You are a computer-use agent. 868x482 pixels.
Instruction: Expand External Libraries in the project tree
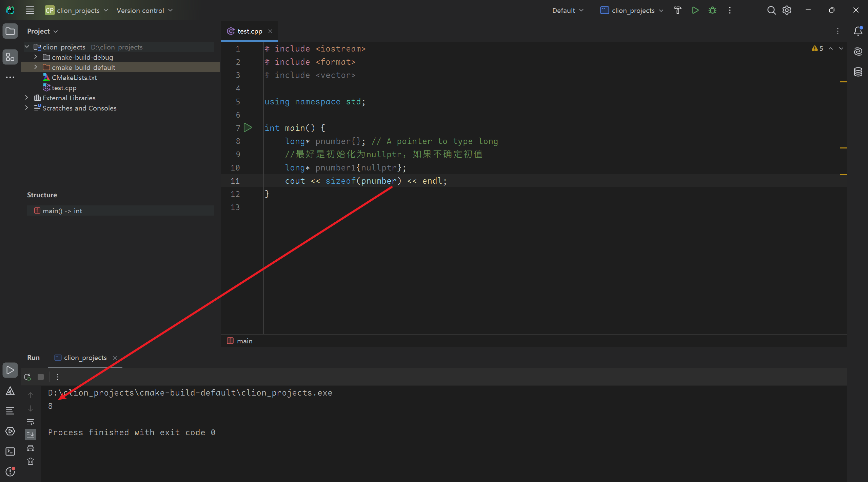click(x=26, y=98)
